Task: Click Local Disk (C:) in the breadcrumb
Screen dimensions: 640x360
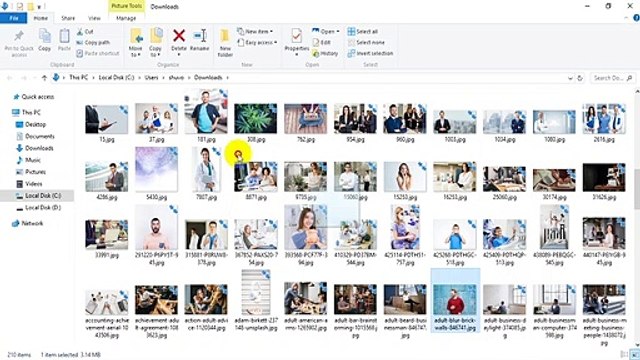Action: click(116, 78)
